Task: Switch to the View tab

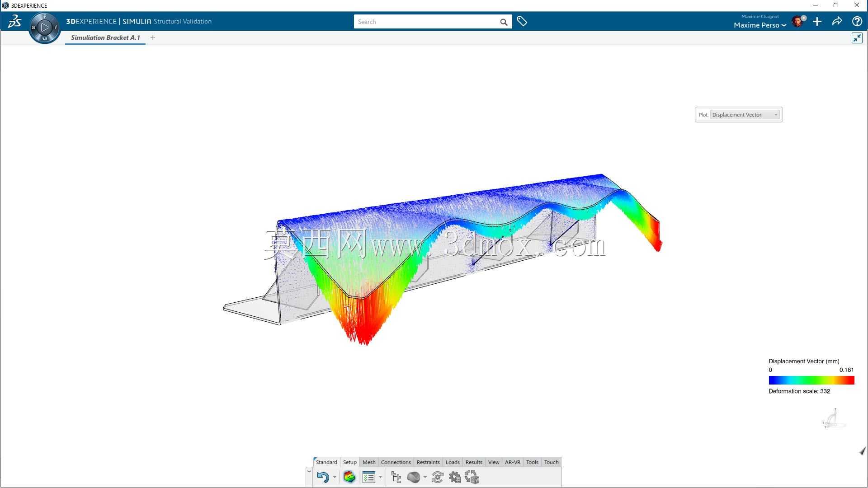Action: click(x=494, y=462)
